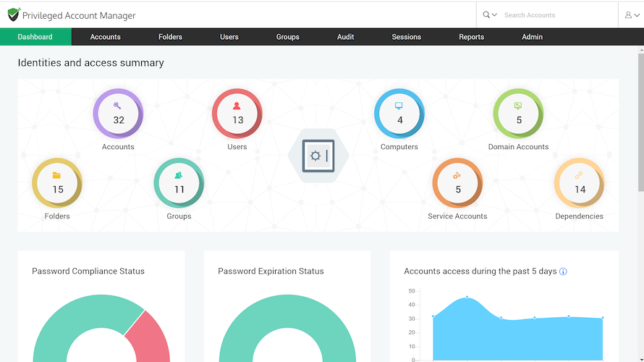Click the scrollbar up arrow
The height and width of the screenshot is (362, 644).
(x=641, y=50)
